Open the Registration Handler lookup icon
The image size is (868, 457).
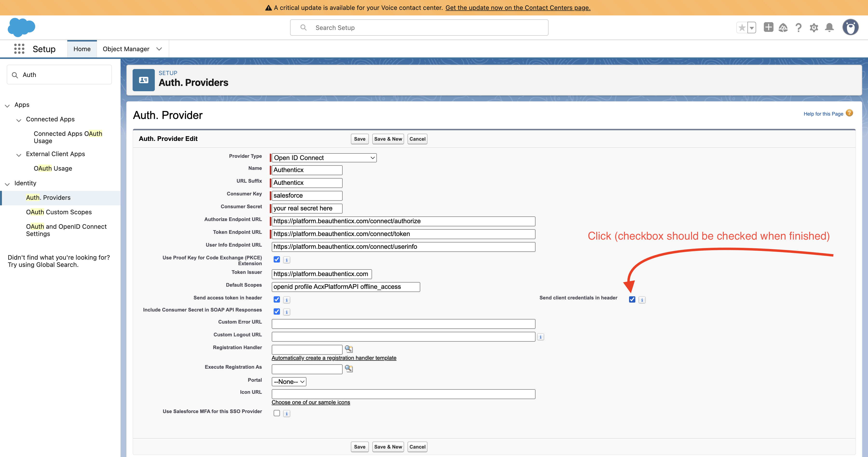349,349
